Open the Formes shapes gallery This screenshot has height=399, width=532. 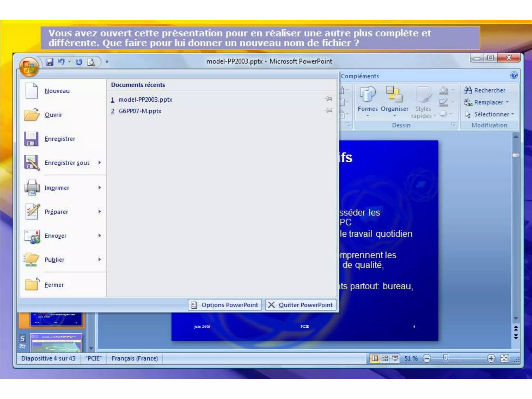click(x=368, y=102)
